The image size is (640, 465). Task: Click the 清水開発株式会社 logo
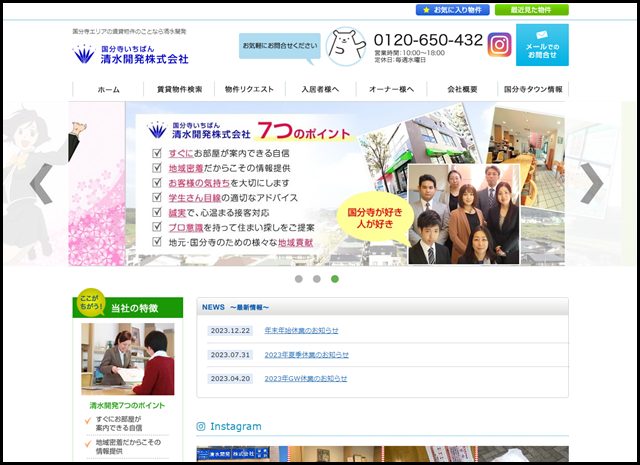point(131,54)
